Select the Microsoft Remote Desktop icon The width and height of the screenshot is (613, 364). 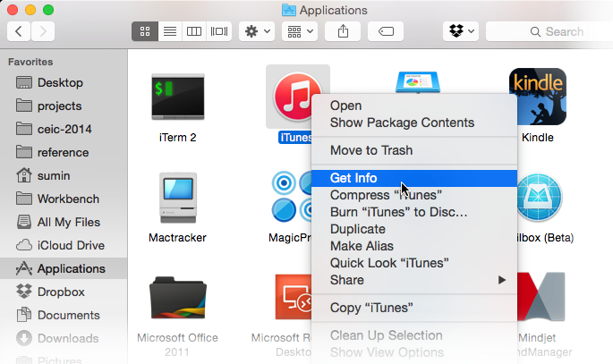point(294,297)
